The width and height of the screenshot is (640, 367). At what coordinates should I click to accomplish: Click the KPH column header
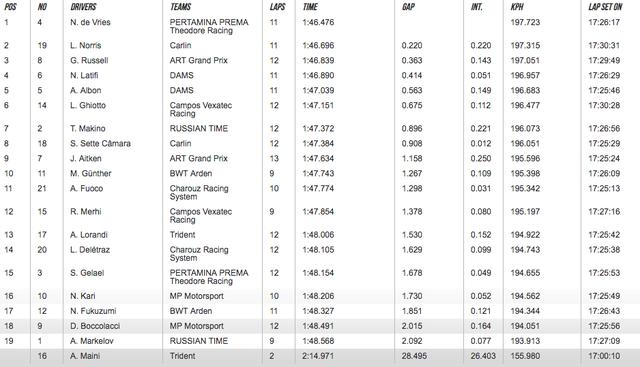517,7
